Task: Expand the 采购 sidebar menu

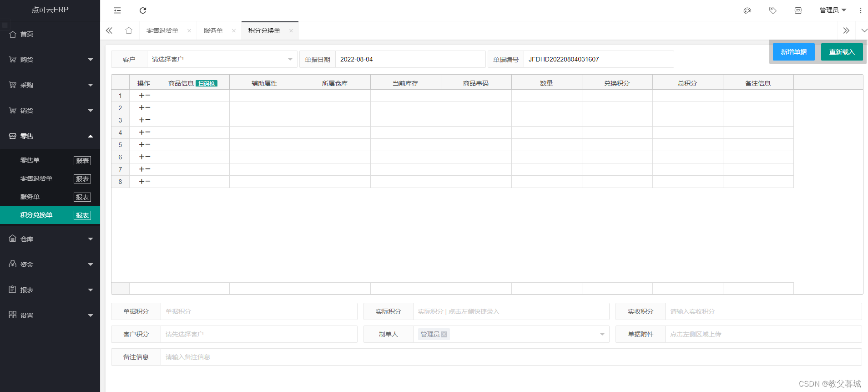Action: (50, 85)
